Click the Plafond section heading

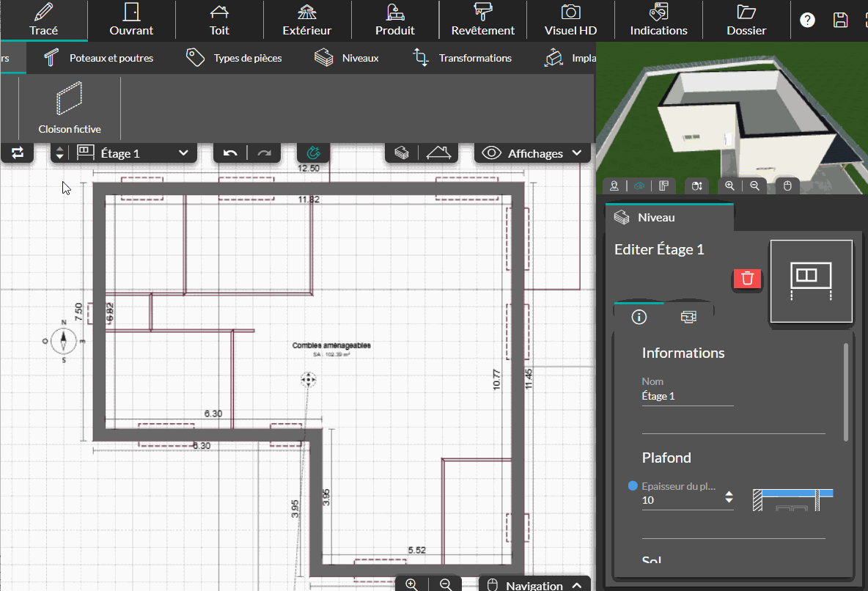coord(666,458)
